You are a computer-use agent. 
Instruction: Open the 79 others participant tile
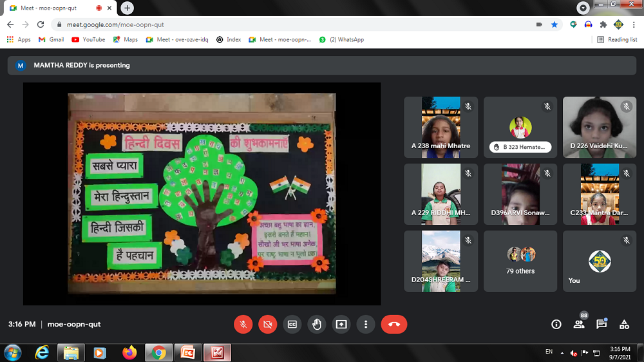pos(520,261)
